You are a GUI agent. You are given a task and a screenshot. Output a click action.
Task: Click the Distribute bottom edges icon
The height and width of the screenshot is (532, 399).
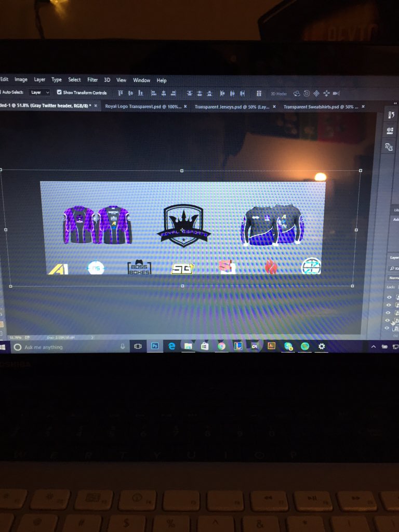pos(210,93)
